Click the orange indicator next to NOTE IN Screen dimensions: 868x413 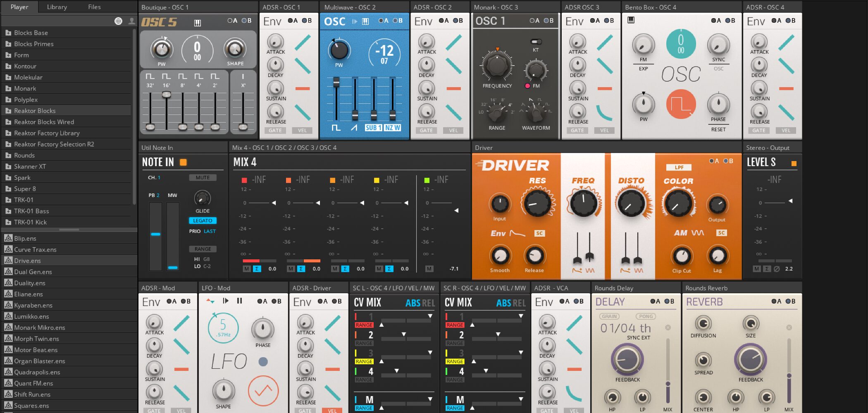pos(183,162)
